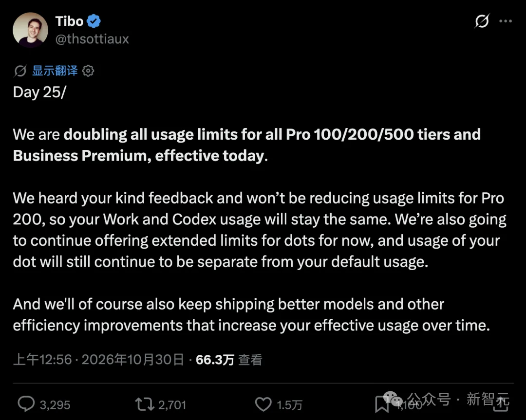Screen dimensions: 526x420
Task: Click the 1.5万 likes count
Action: (x=289, y=405)
